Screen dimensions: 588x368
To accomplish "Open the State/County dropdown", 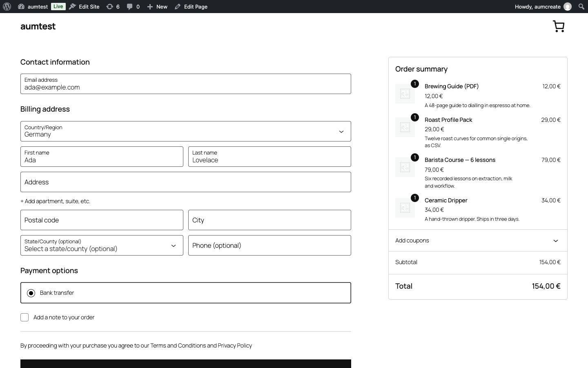I will point(102,245).
